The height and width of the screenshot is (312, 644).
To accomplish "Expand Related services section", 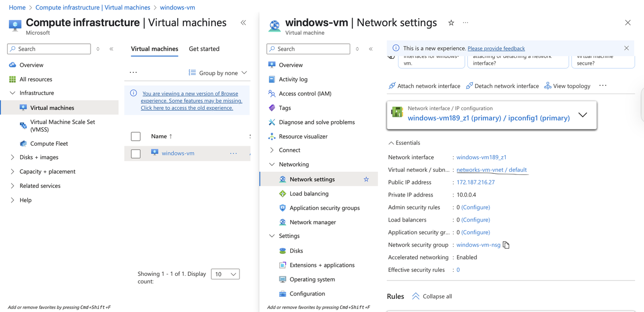I will click(x=13, y=186).
